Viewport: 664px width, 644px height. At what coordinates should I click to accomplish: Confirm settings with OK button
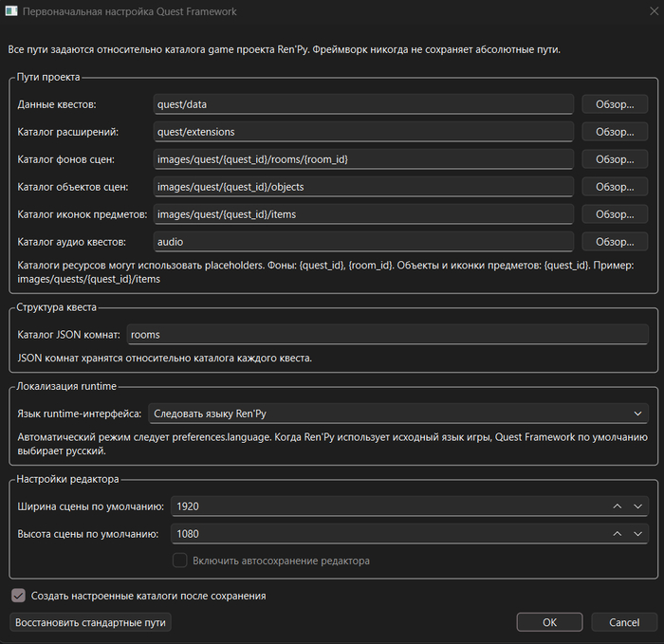(549, 622)
